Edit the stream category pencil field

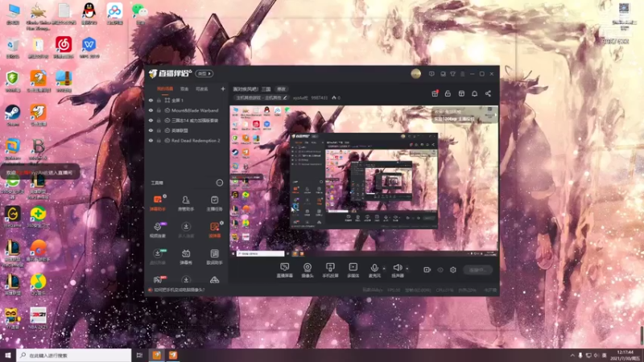[261, 97]
